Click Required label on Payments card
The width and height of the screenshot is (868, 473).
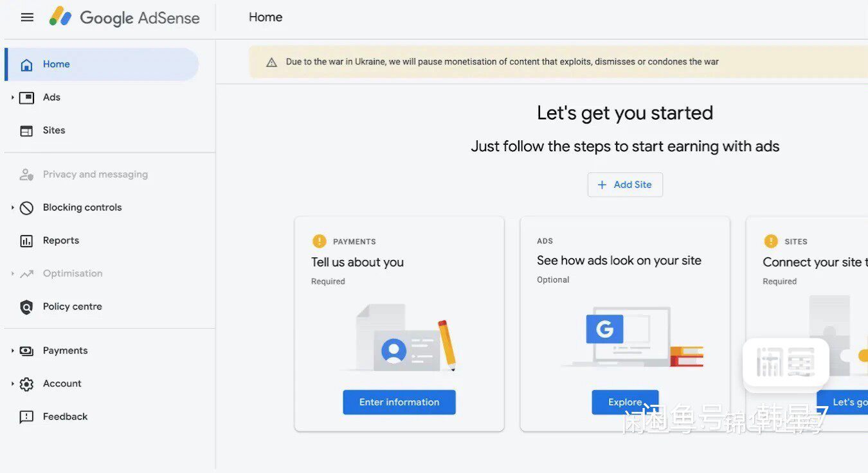[328, 282]
